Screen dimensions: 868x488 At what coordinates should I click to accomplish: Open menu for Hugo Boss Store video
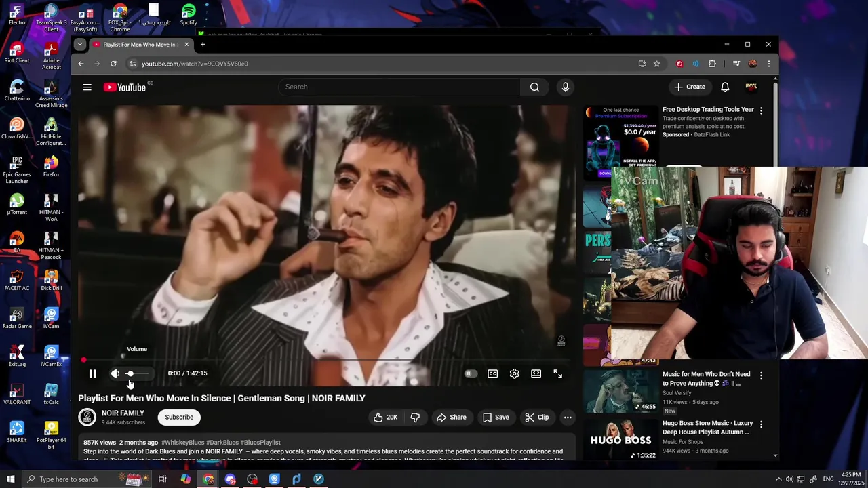coord(761,424)
